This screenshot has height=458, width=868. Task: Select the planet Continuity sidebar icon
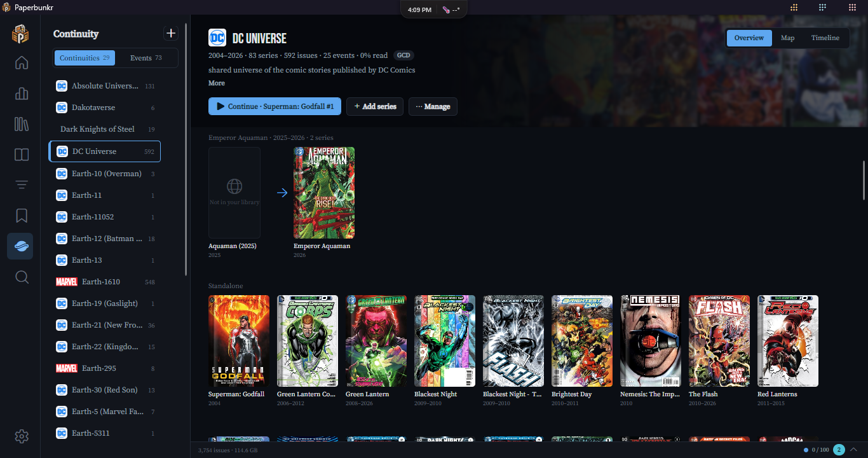click(20, 246)
